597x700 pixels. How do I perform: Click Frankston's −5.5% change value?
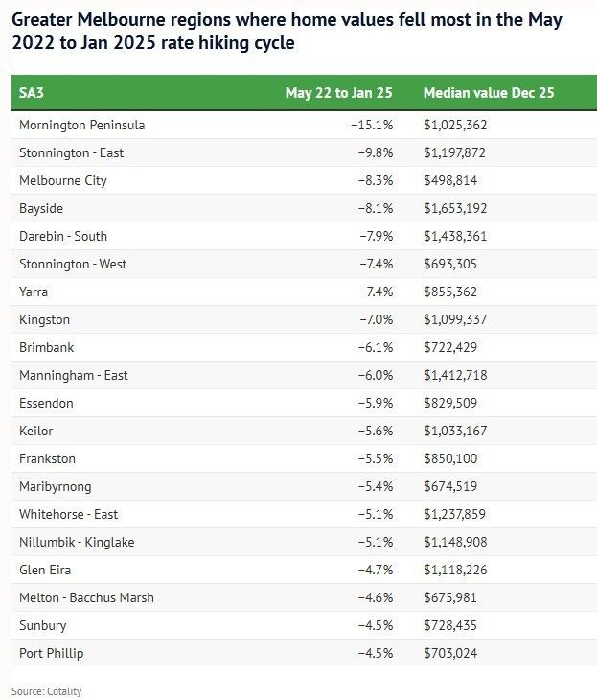[373, 458]
